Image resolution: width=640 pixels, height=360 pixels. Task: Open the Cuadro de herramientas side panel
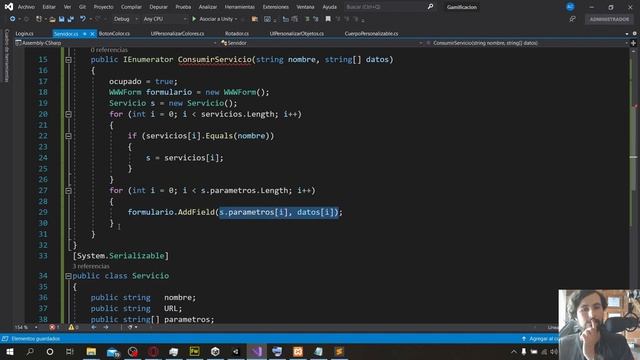point(7,56)
